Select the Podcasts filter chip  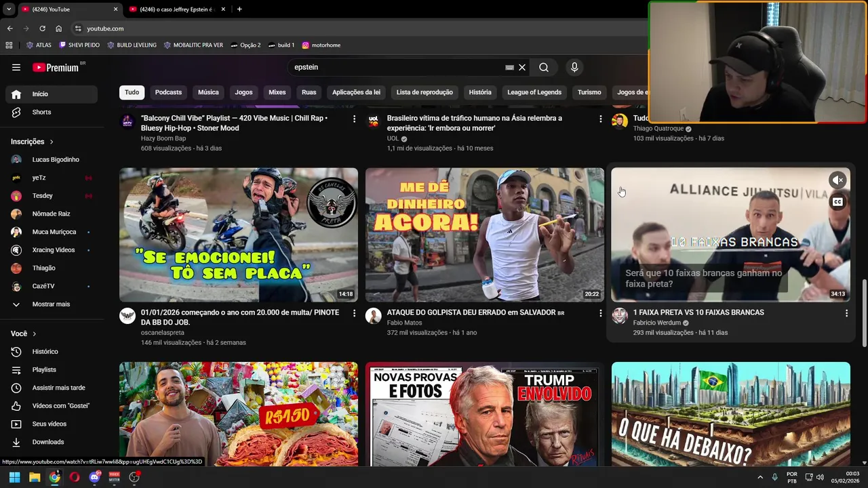tap(168, 92)
